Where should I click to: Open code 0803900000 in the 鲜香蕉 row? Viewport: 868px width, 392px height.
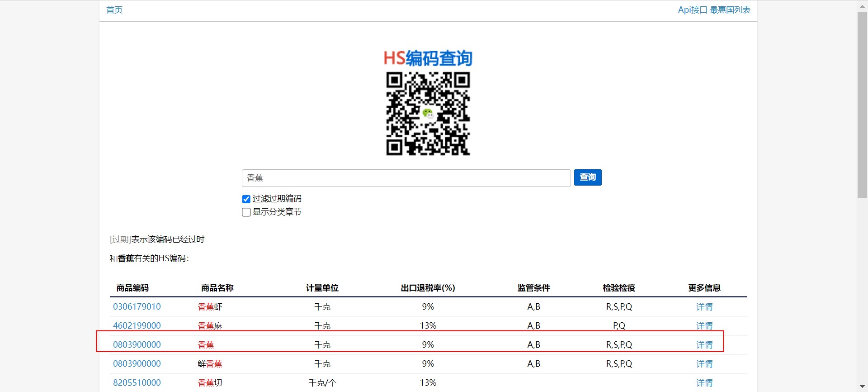(x=137, y=364)
